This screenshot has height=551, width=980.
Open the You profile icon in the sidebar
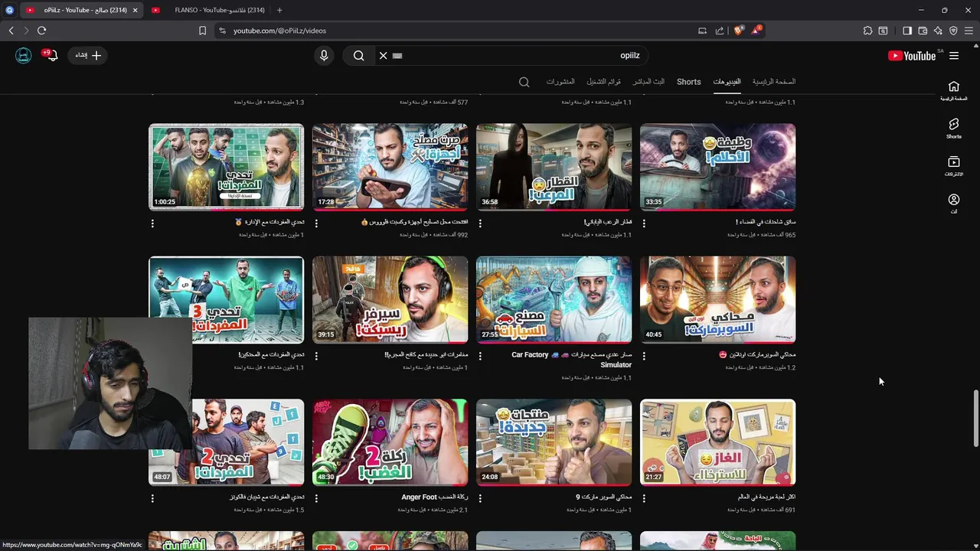pos(953,204)
